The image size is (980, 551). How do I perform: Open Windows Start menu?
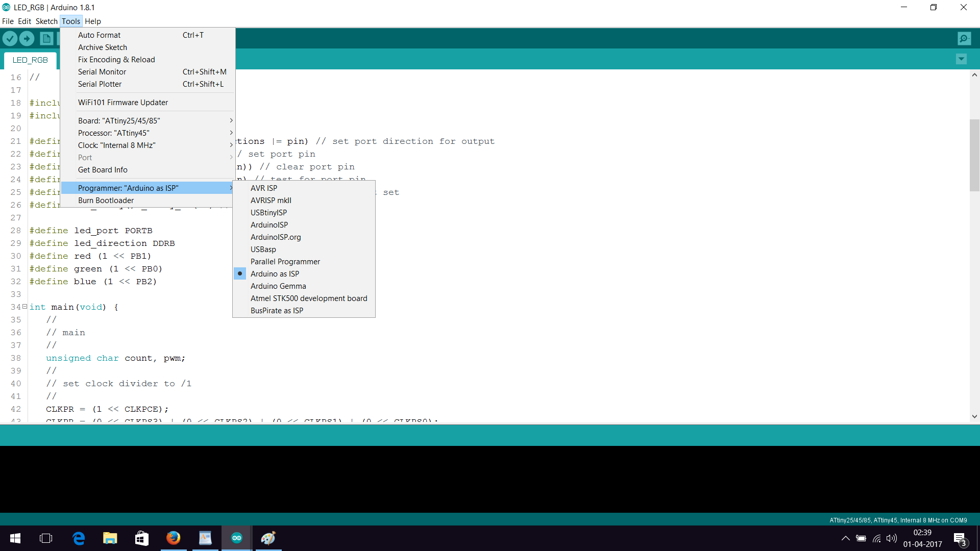pyautogui.click(x=15, y=538)
